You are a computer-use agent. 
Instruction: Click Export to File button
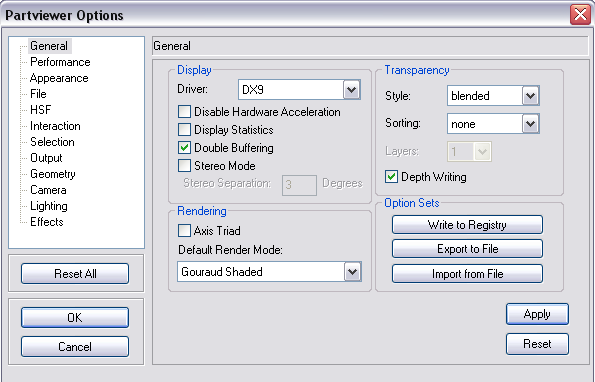pos(467,249)
